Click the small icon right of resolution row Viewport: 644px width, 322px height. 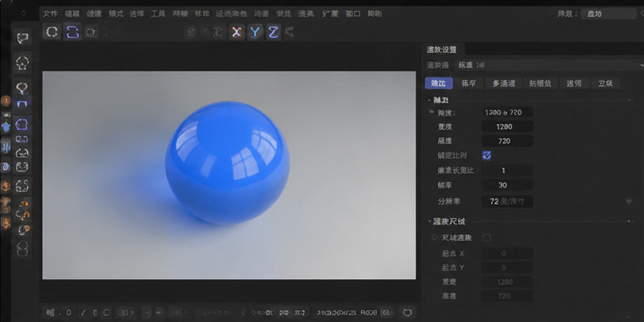pyautogui.click(x=629, y=201)
